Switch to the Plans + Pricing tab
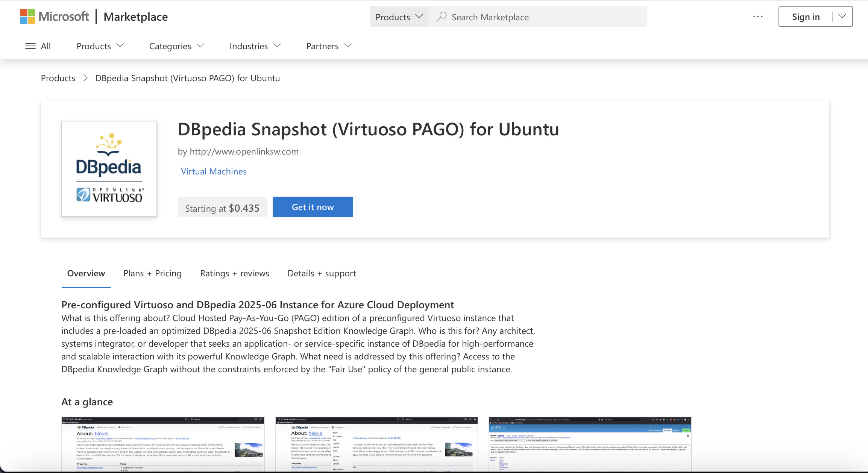The width and height of the screenshot is (868, 473). [152, 273]
